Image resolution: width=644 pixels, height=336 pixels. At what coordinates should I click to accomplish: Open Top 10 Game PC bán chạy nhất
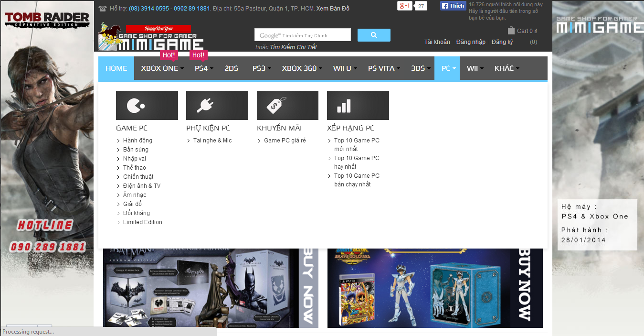(357, 180)
